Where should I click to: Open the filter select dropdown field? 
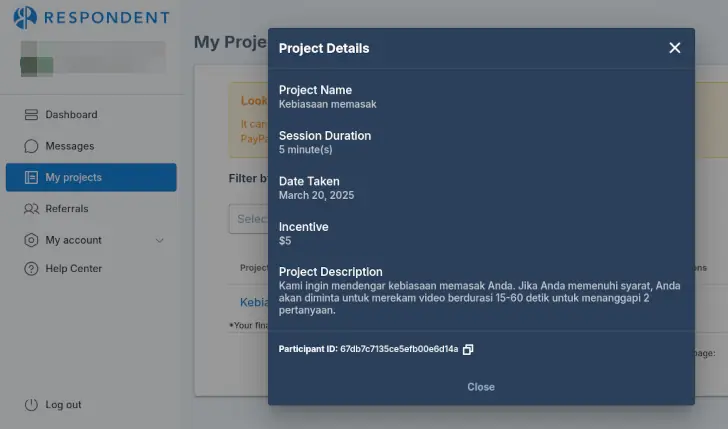(248, 219)
